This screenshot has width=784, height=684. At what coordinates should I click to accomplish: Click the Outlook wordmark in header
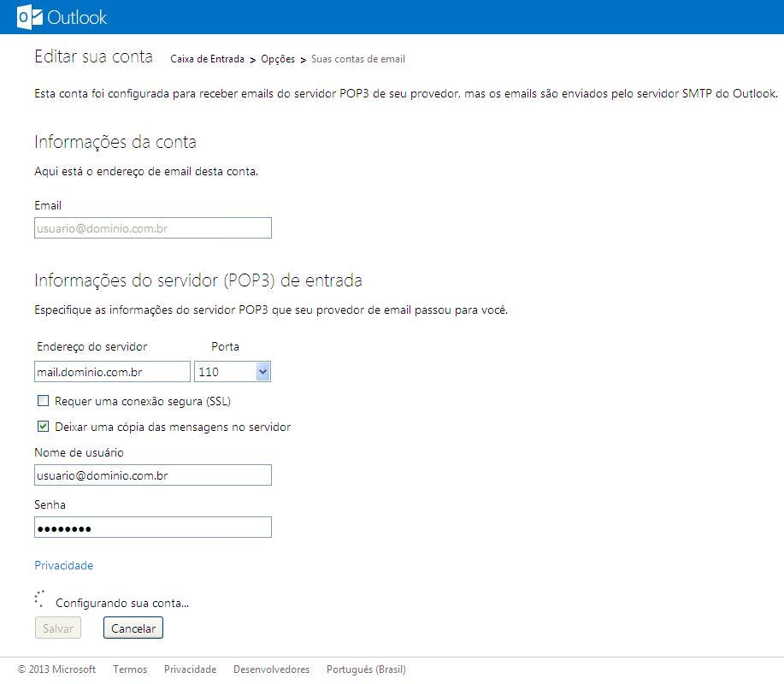tap(76, 17)
